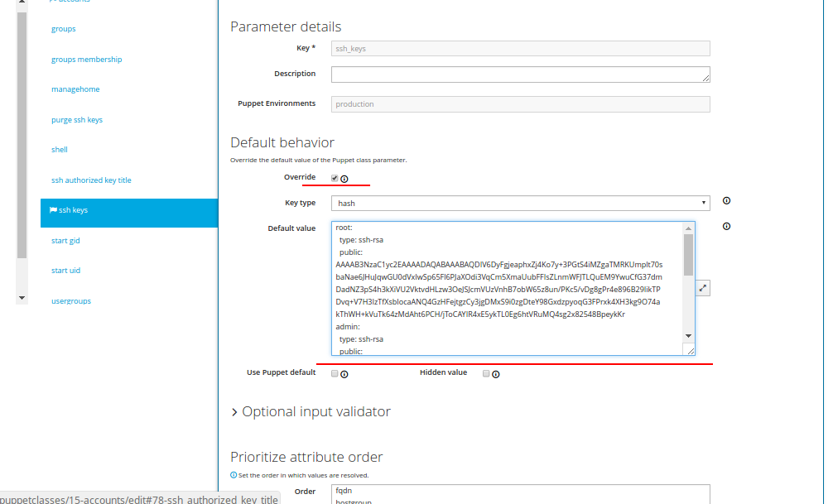833x504 pixels.
Task: Click the info icon next to Override checkbox
Action: (344, 179)
